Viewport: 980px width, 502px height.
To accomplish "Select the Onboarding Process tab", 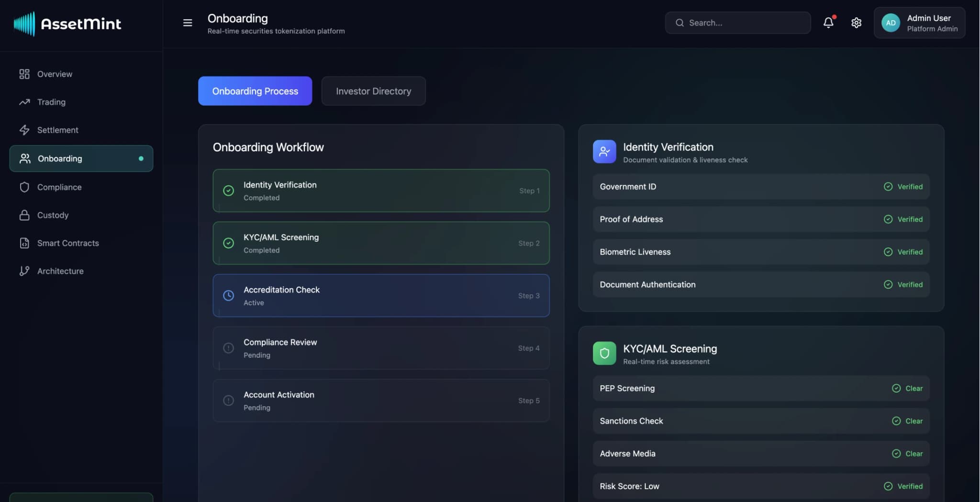I will pyautogui.click(x=255, y=91).
